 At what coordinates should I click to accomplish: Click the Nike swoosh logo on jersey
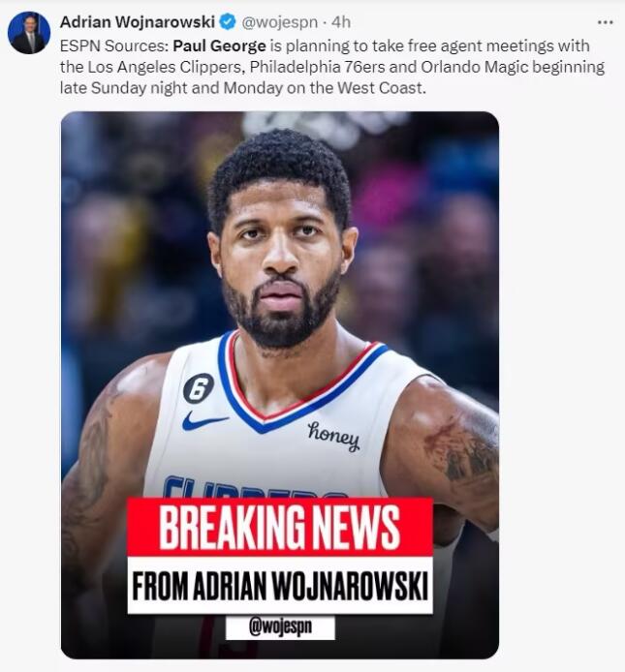click(x=204, y=420)
